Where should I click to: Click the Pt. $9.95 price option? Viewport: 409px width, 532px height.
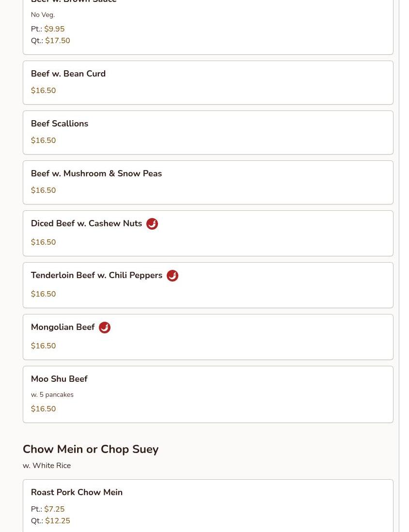(47, 29)
